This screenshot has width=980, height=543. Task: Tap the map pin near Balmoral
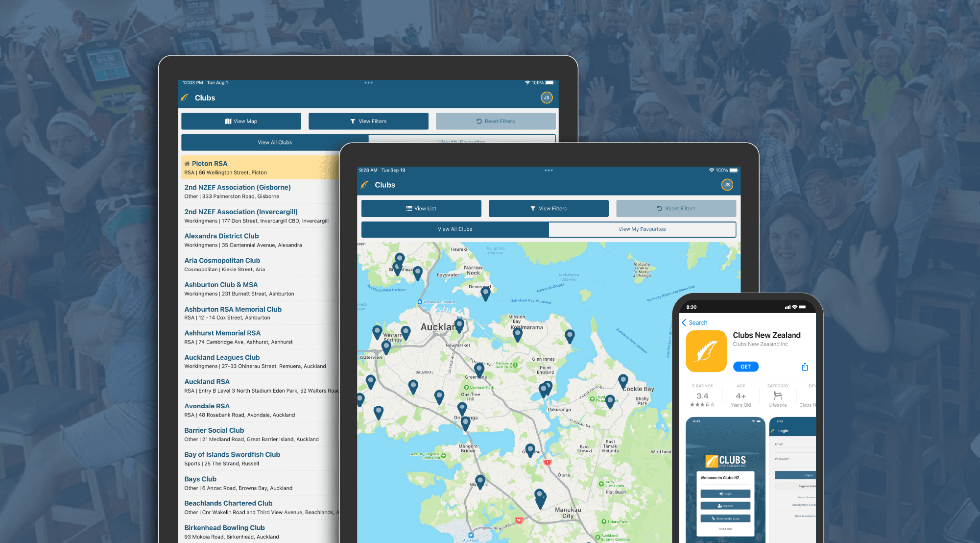[413, 386]
